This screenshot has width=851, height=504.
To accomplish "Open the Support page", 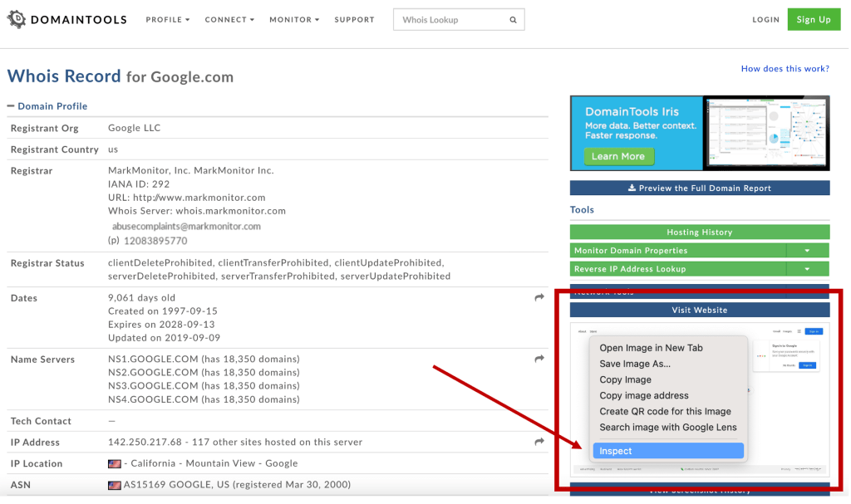I will (354, 20).
